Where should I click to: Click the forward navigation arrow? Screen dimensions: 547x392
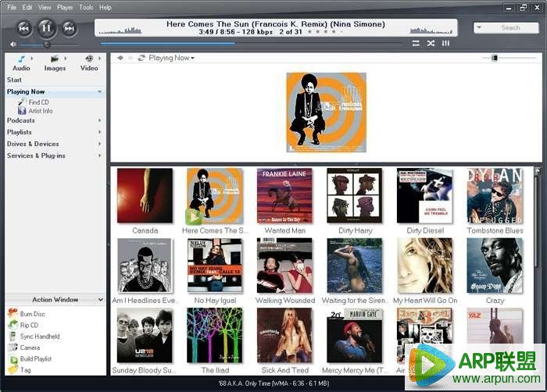130,58
